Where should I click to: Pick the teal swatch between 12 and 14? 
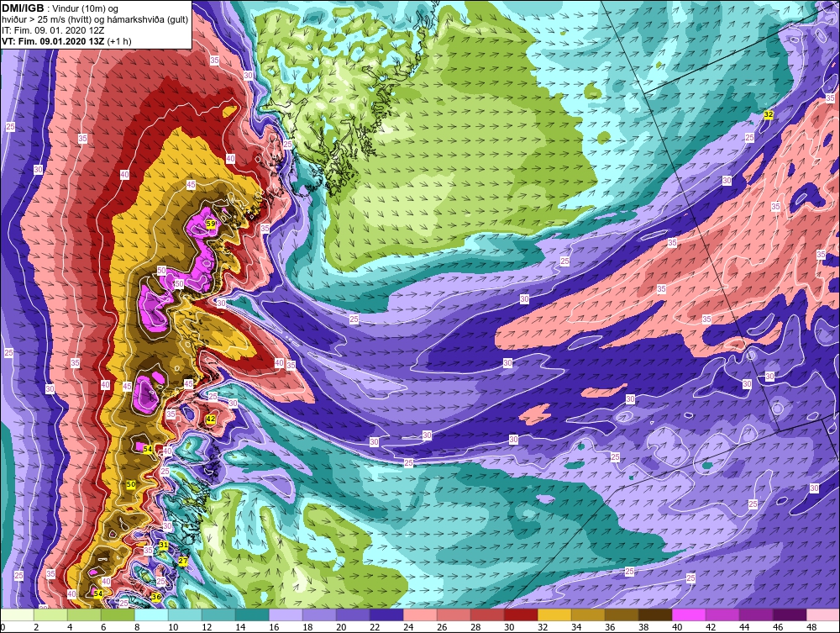[x=218, y=615]
